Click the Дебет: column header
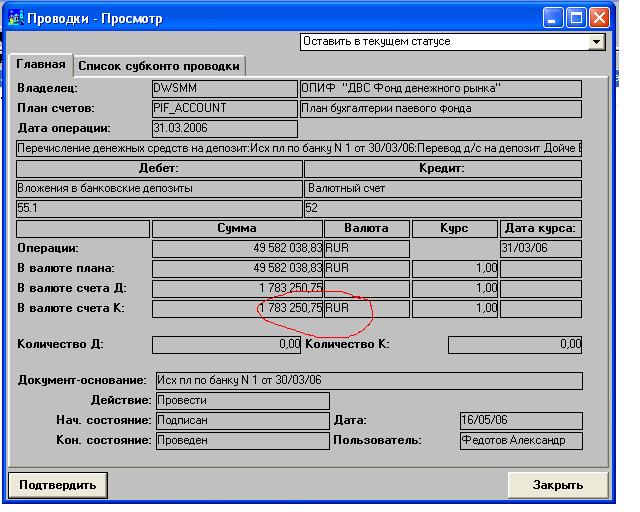Viewport: 640px width, 512px height. [159, 169]
